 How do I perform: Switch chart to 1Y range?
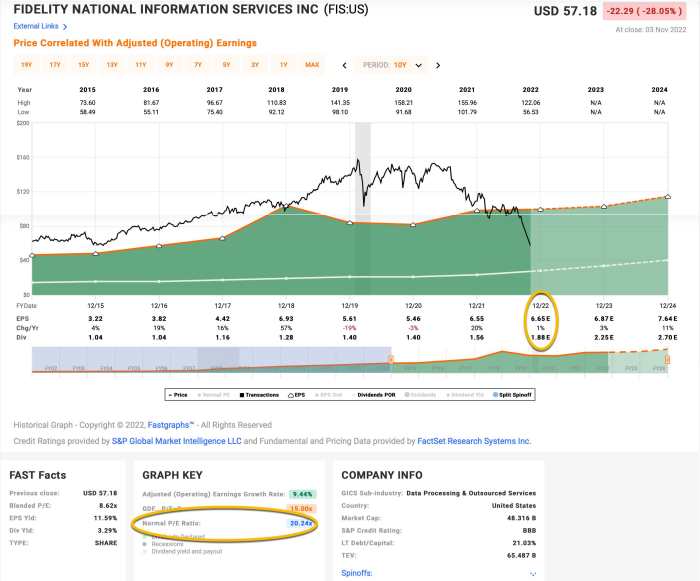(283, 65)
